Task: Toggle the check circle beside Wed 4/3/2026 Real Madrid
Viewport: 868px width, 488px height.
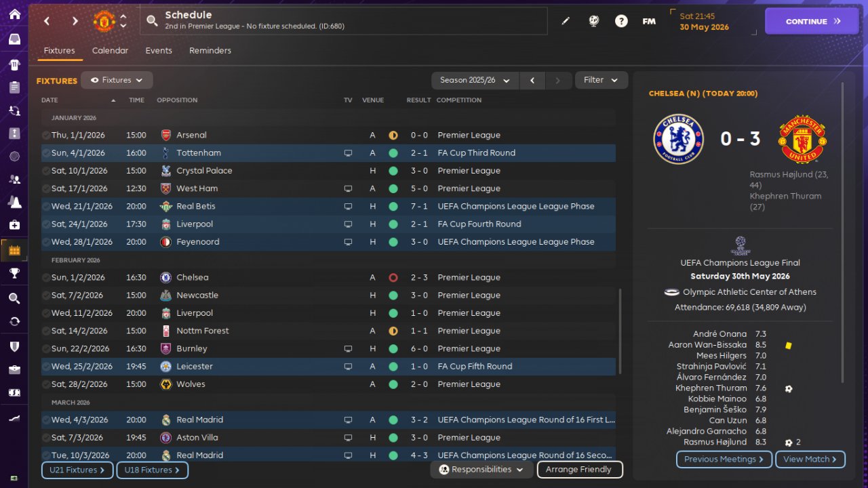Action: 46,420
